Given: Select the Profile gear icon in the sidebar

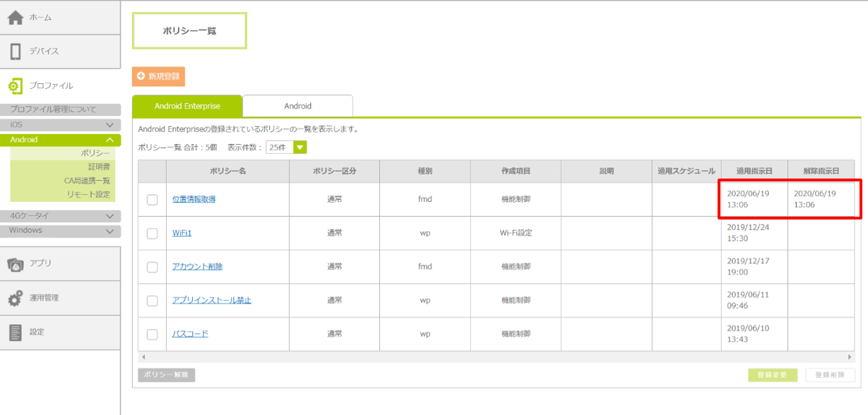Looking at the screenshot, I should 16,86.
